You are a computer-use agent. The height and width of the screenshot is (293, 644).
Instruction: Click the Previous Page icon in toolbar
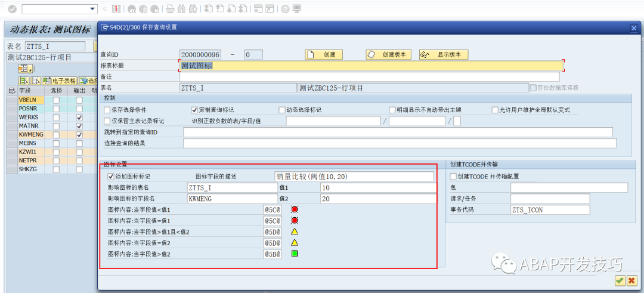pos(219,8)
